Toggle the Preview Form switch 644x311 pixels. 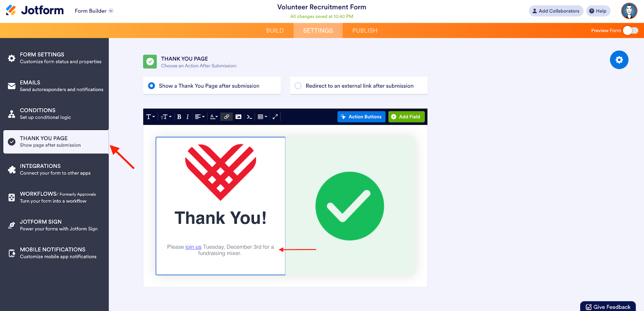[631, 31]
